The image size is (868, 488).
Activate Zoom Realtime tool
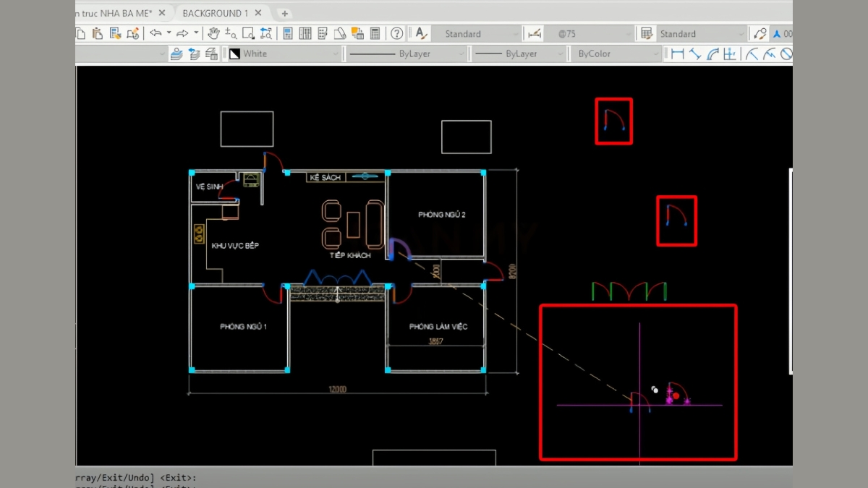231,33
